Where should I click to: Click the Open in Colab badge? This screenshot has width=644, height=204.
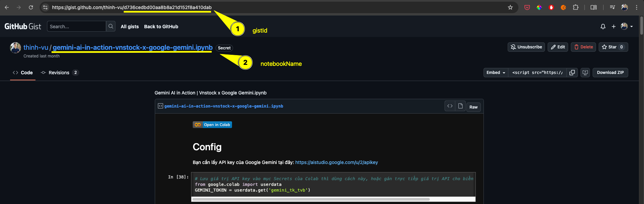(x=212, y=125)
